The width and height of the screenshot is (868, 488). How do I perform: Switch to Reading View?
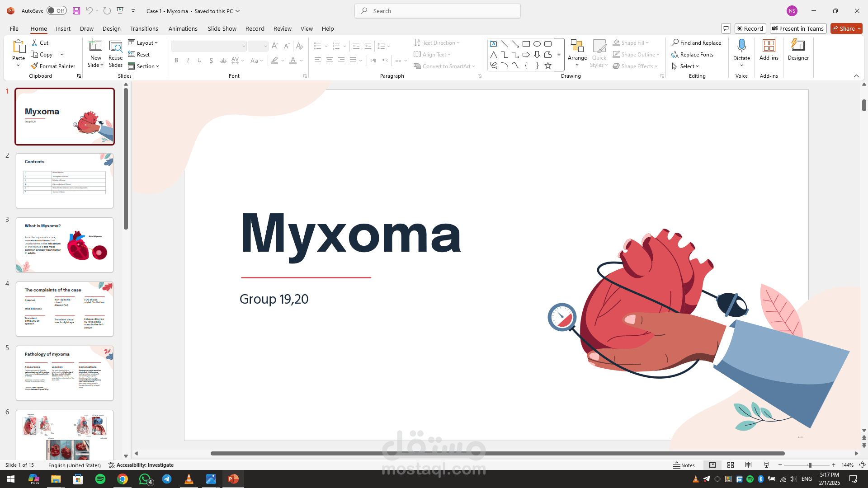(749, 465)
